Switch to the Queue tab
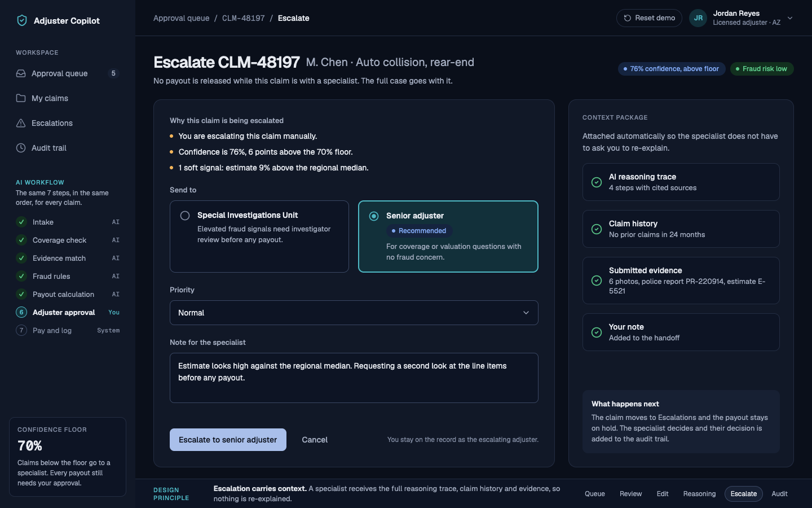The width and height of the screenshot is (812, 508). point(595,494)
